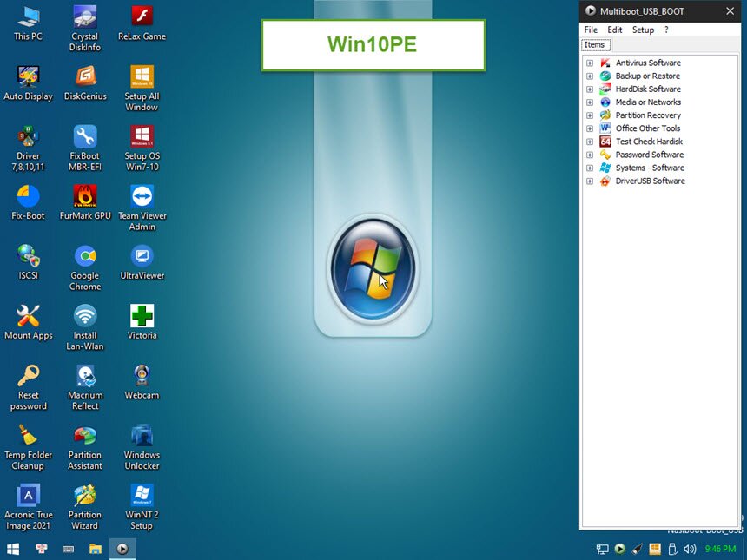Open the Setup menu
Screen dimensions: 747x560
coord(643,30)
